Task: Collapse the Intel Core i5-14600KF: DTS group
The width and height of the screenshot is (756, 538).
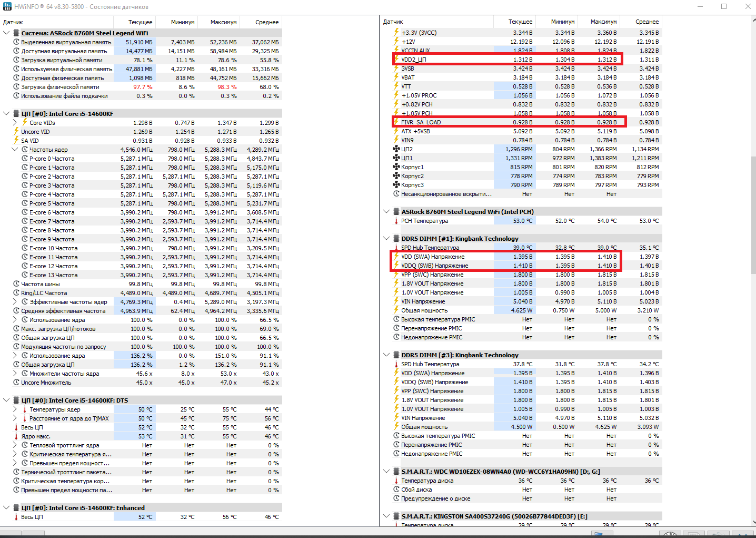Action: (x=6, y=400)
